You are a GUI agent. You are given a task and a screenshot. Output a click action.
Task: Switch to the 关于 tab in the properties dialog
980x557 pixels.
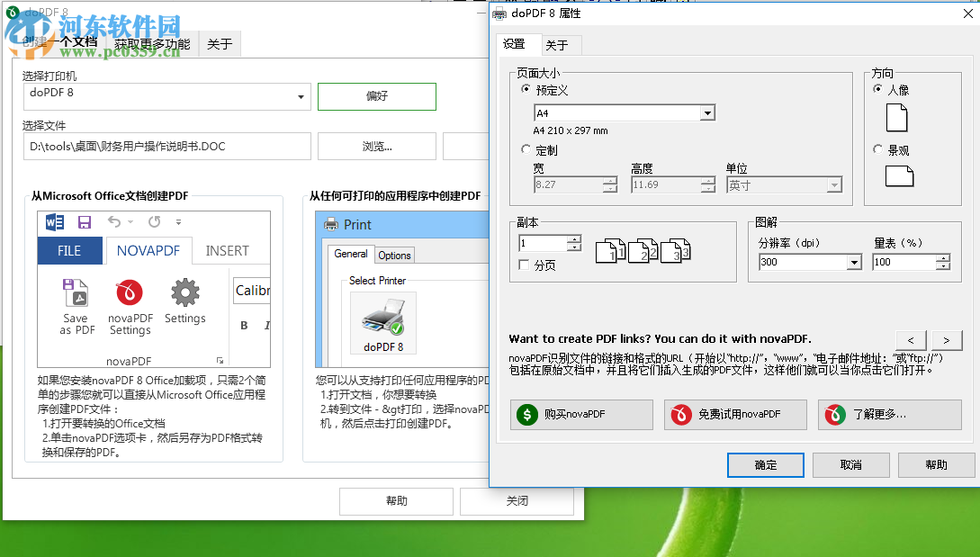560,44
